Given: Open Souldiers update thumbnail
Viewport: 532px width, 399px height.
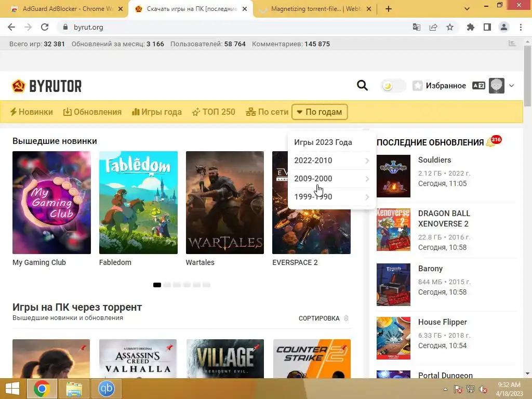Looking at the screenshot, I should point(393,176).
